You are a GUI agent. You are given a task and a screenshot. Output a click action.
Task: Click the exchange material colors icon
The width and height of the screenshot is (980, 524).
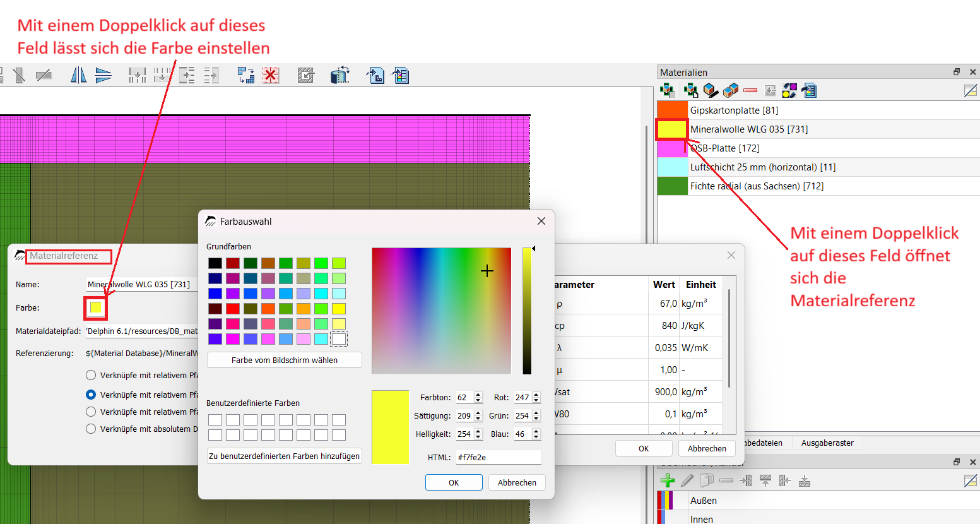click(x=789, y=91)
